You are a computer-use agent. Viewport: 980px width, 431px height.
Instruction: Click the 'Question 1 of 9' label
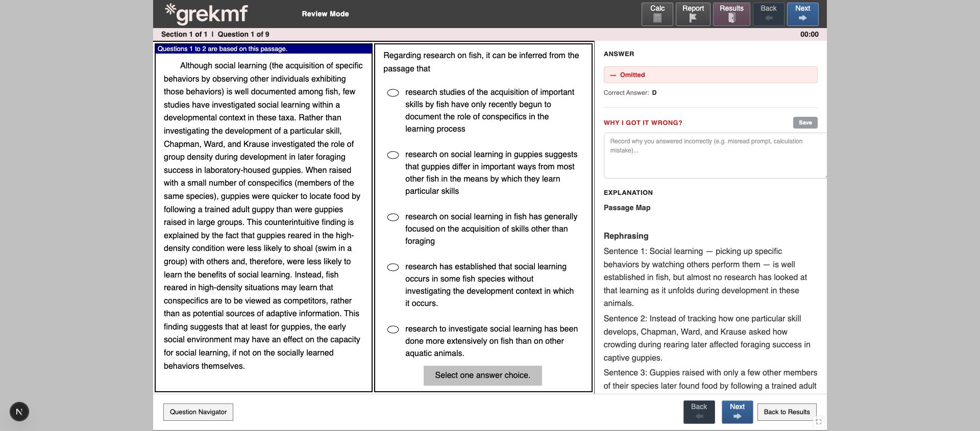243,34
